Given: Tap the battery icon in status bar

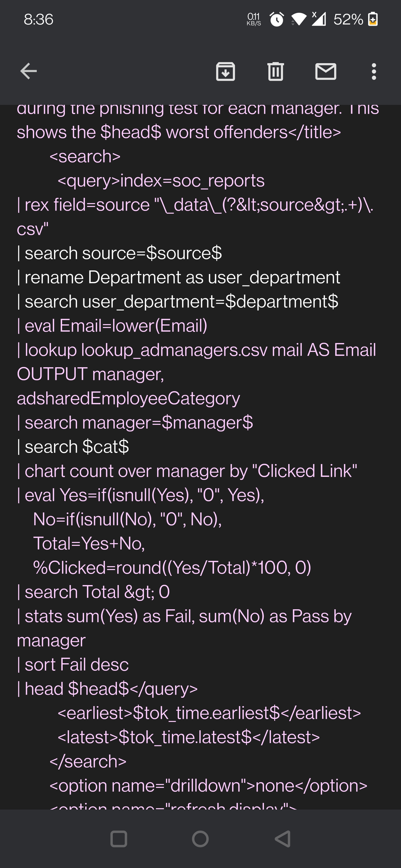Looking at the screenshot, I should coord(373,19).
